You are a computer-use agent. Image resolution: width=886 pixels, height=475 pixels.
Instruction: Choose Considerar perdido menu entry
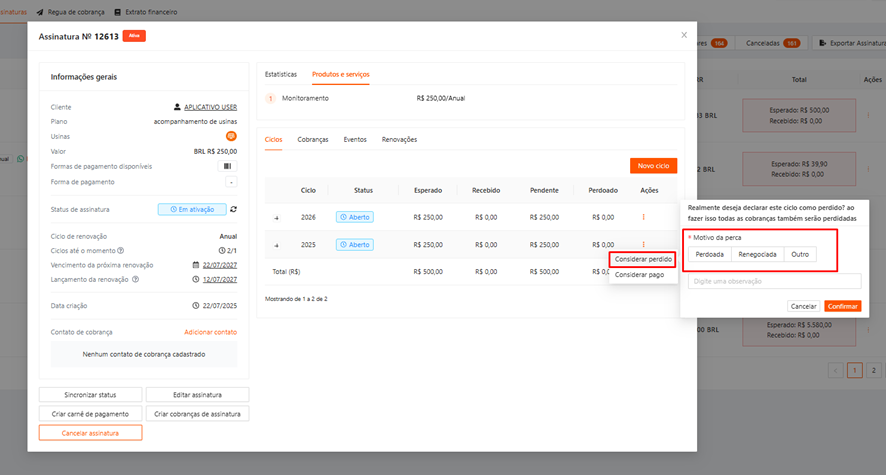pos(643,259)
